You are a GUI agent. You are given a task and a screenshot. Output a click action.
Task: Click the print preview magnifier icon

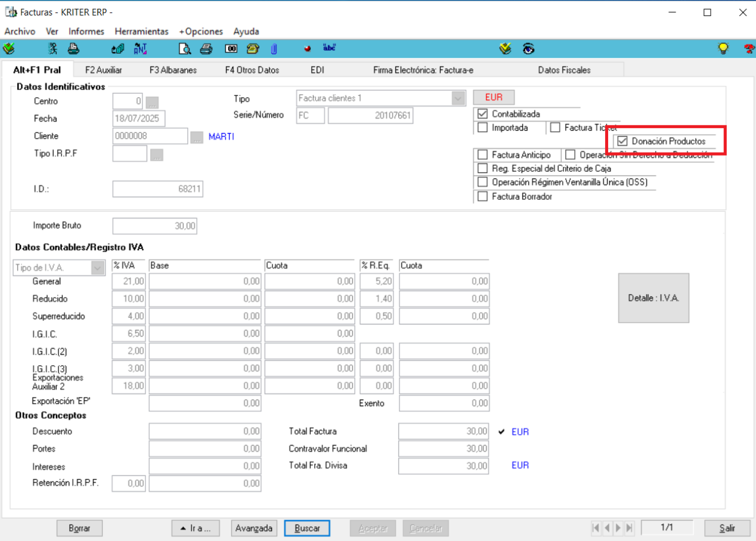tap(185, 50)
